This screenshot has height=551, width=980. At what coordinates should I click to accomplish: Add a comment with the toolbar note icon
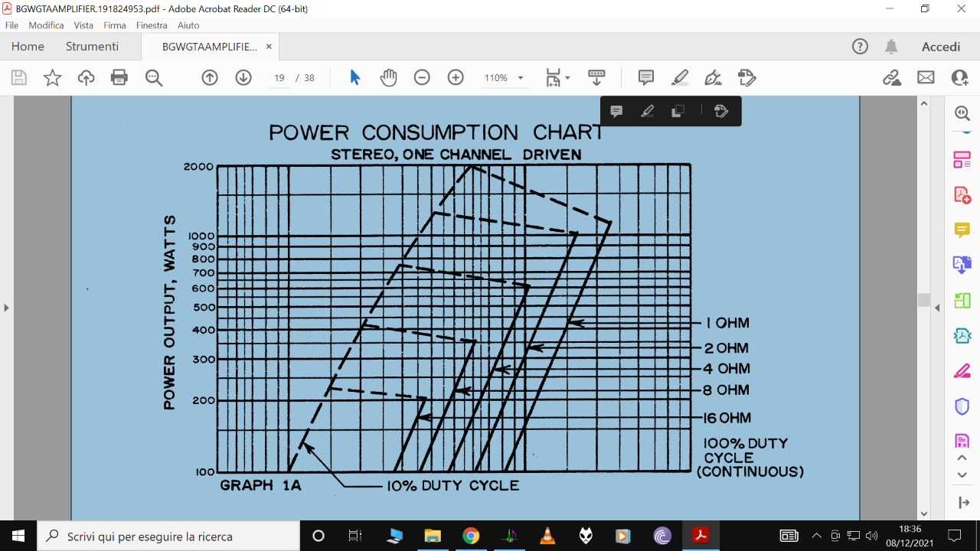point(646,77)
